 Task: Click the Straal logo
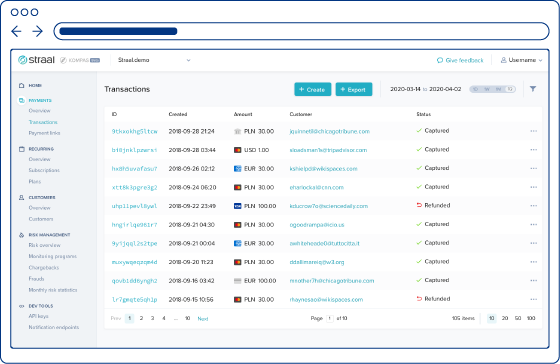(x=36, y=60)
